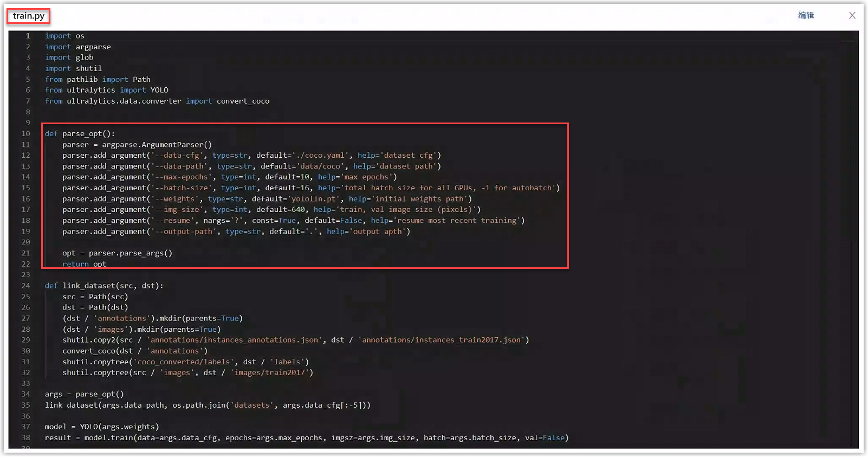Click the '--output-path' argument line

(x=236, y=231)
